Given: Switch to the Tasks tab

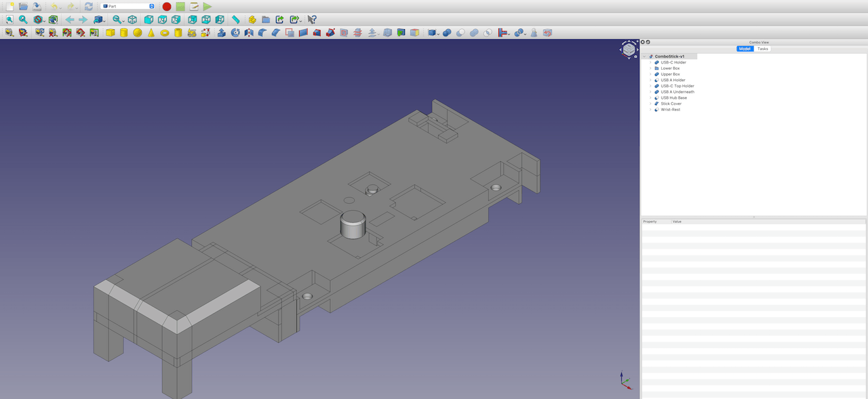Looking at the screenshot, I should pos(762,48).
